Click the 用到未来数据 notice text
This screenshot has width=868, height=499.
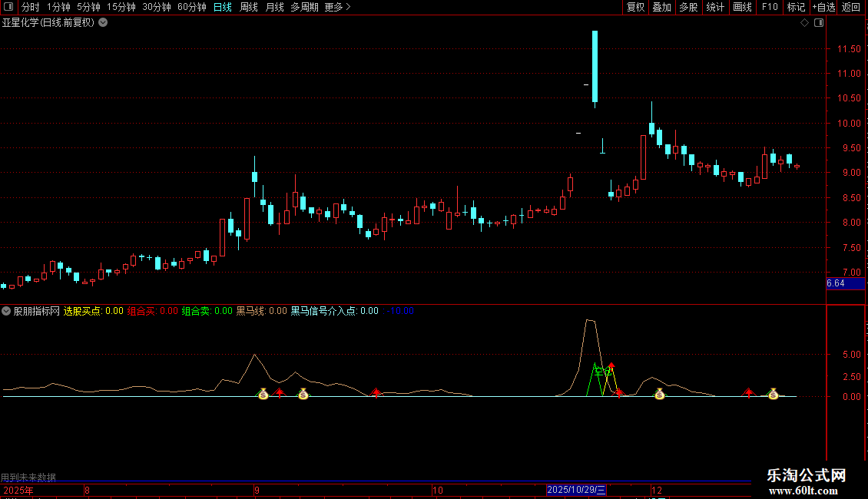tap(28, 477)
